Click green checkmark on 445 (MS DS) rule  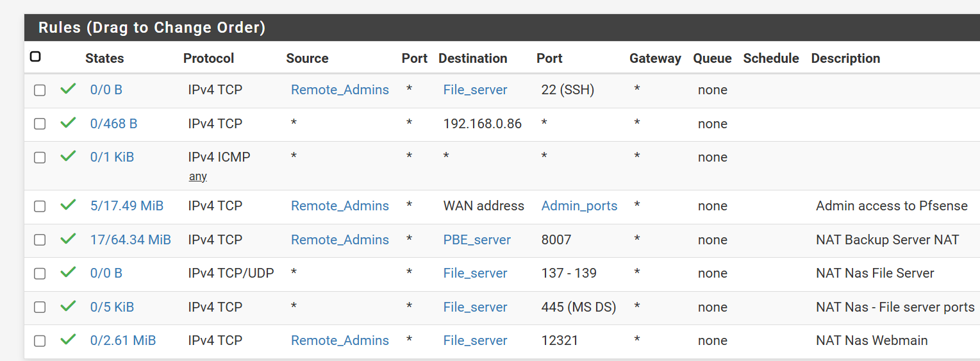pyautogui.click(x=68, y=306)
